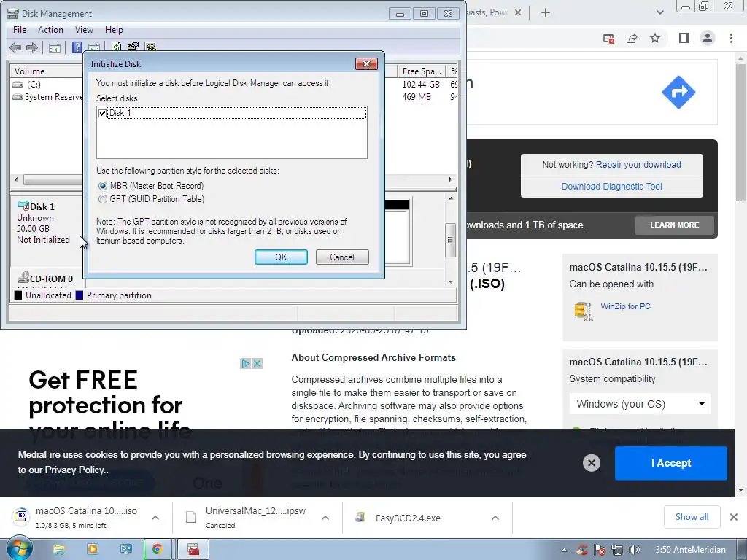
Task: Click the macOS Catalina ISO download file icon
Action: [x=20, y=516]
